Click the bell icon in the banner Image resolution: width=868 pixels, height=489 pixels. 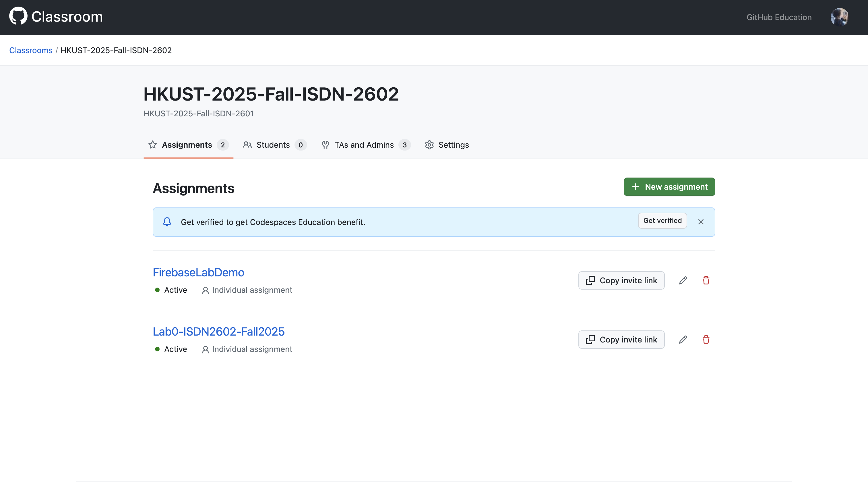pyautogui.click(x=167, y=222)
